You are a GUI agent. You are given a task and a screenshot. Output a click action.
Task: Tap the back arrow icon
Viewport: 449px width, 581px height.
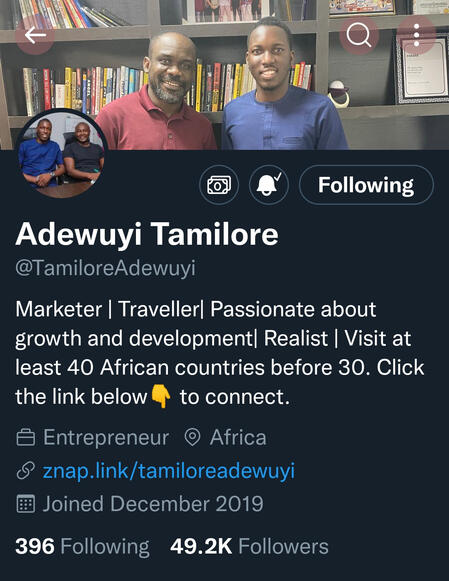[x=35, y=36]
